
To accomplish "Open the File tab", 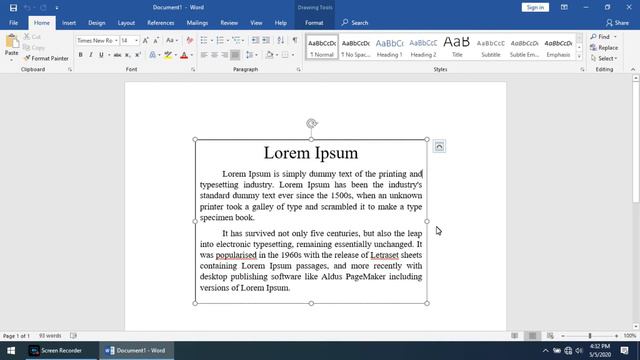I will tap(13, 23).
